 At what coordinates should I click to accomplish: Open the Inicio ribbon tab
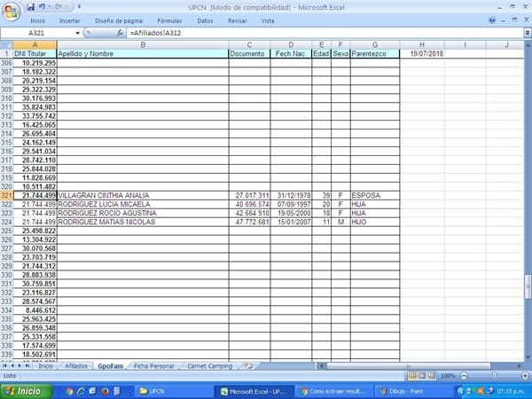tap(37, 20)
